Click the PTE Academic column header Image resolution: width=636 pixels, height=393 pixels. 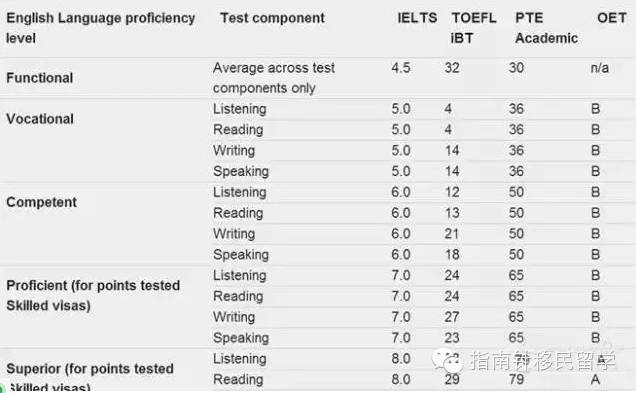point(546,28)
